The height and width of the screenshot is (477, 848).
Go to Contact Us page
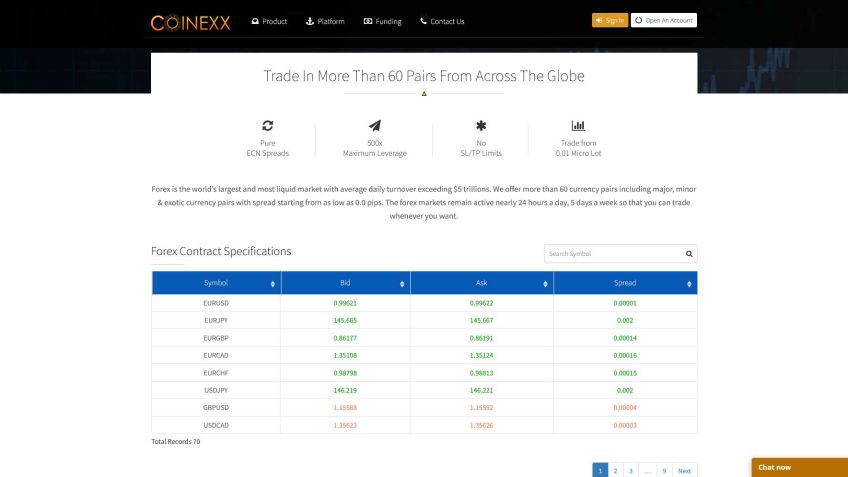(442, 21)
